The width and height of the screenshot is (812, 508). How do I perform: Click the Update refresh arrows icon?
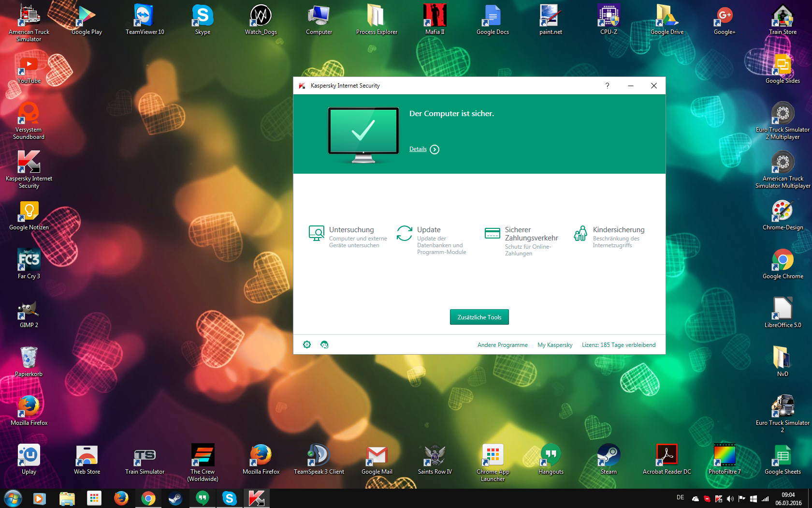pos(405,233)
